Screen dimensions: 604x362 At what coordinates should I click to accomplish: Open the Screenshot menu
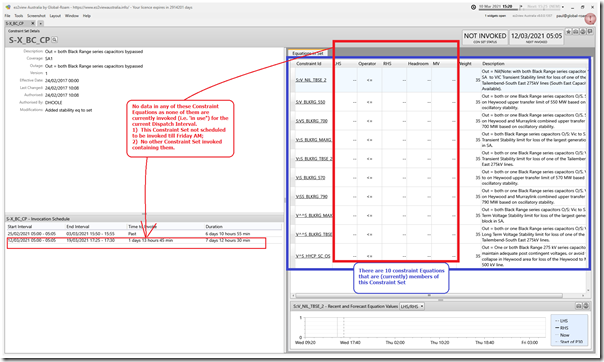[x=36, y=16]
